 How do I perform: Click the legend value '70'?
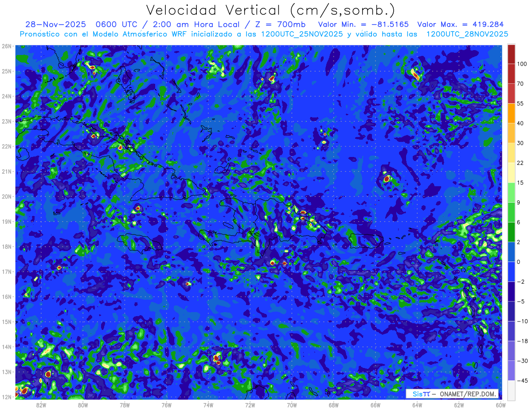click(520, 84)
